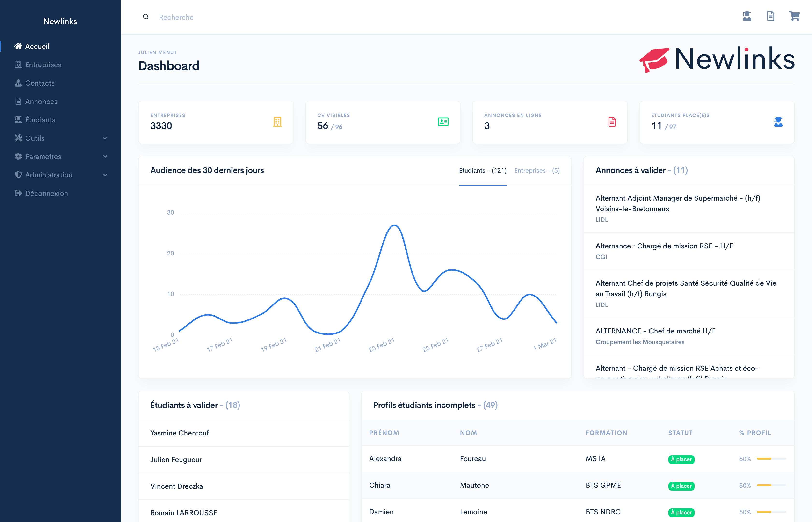Open the document icon in top bar
Image resolution: width=812 pixels, height=522 pixels.
pos(771,16)
